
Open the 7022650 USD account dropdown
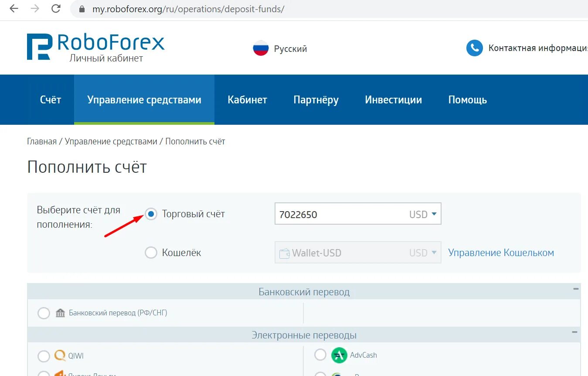tap(358, 214)
